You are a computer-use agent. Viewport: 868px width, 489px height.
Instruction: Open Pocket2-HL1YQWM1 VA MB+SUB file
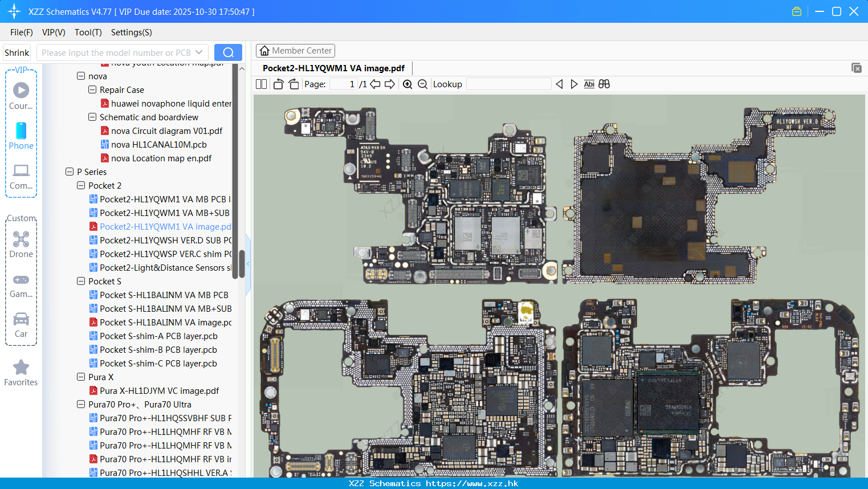pos(160,213)
